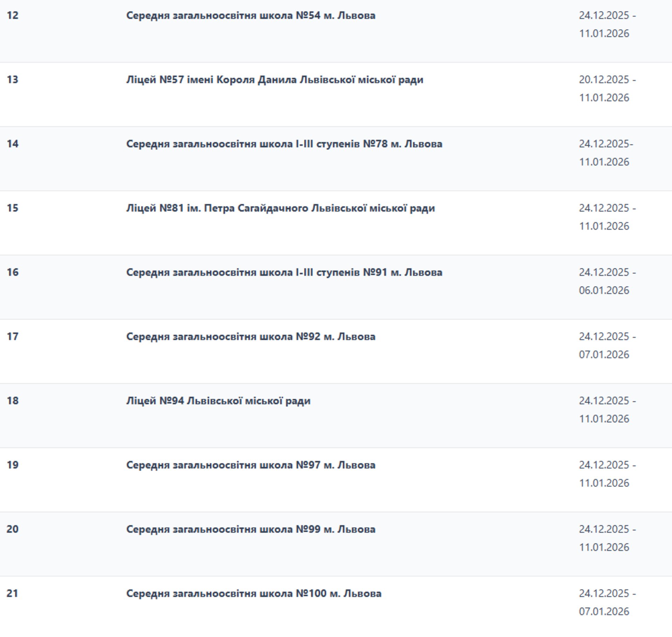Select school №100 м. Львова name
This screenshot has width=672, height=637.
coord(254,594)
